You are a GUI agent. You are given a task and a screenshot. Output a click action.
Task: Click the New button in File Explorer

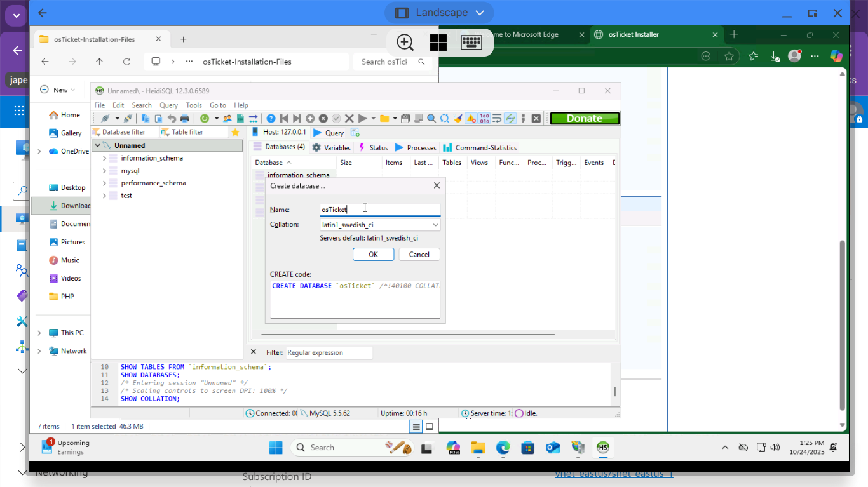[x=58, y=90]
